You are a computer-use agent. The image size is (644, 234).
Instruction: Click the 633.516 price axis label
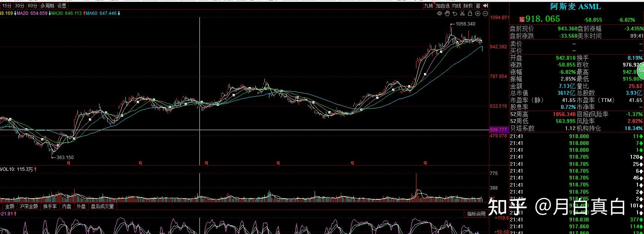(x=498, y=106)
